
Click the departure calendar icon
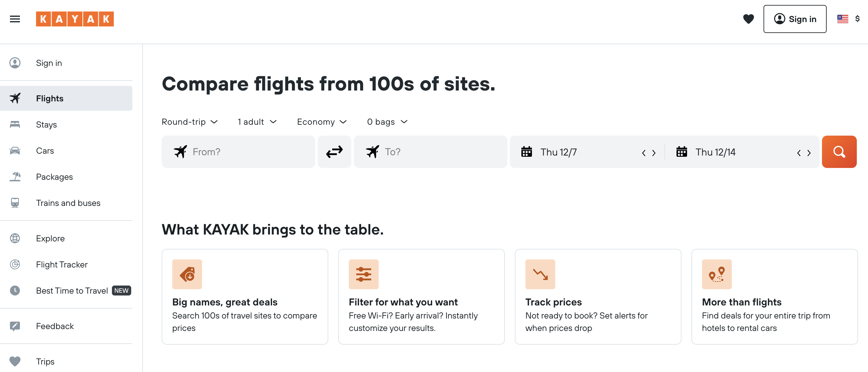526,152
